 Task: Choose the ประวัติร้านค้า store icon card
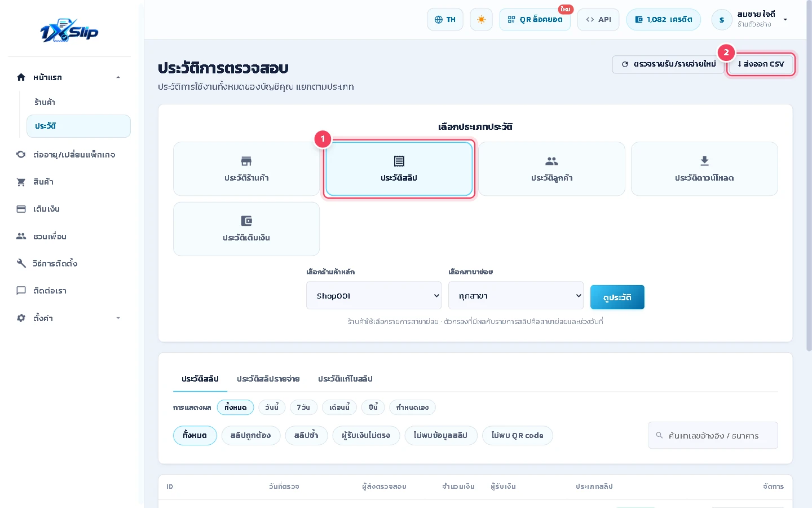(x=246, y=169)
